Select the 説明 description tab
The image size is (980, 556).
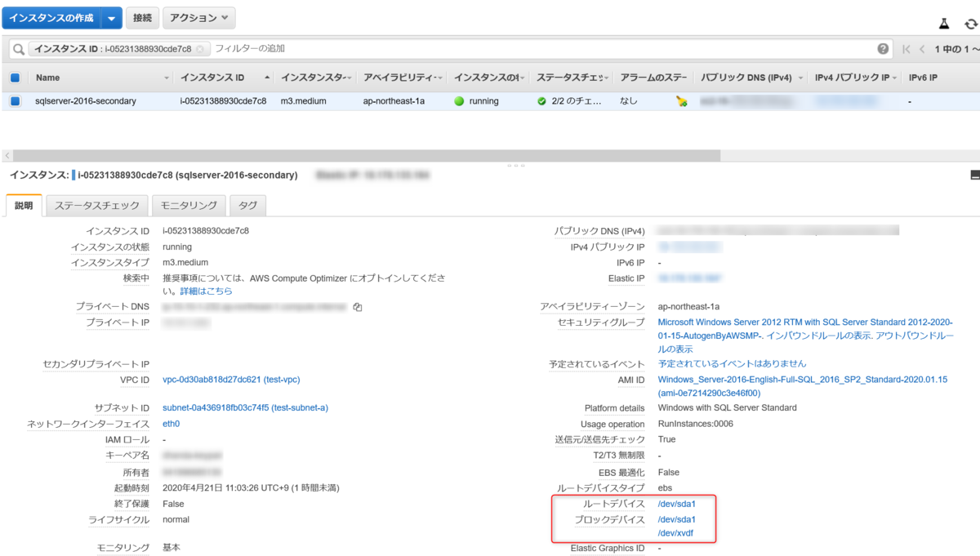pos(24,206)
